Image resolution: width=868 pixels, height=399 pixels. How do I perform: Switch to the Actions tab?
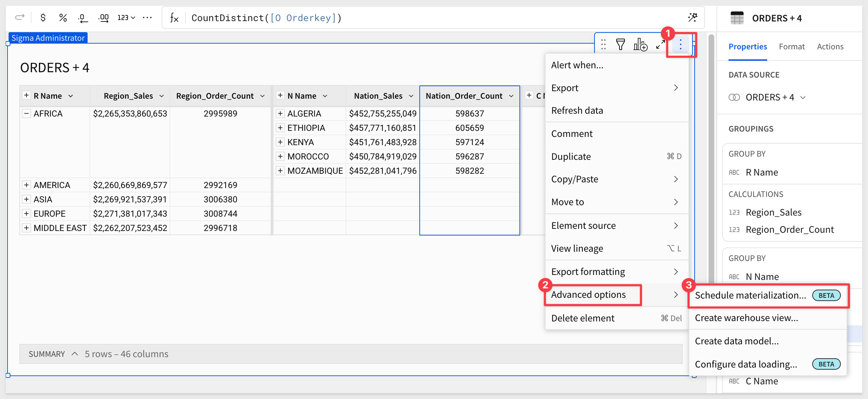[x=830, y=46]
